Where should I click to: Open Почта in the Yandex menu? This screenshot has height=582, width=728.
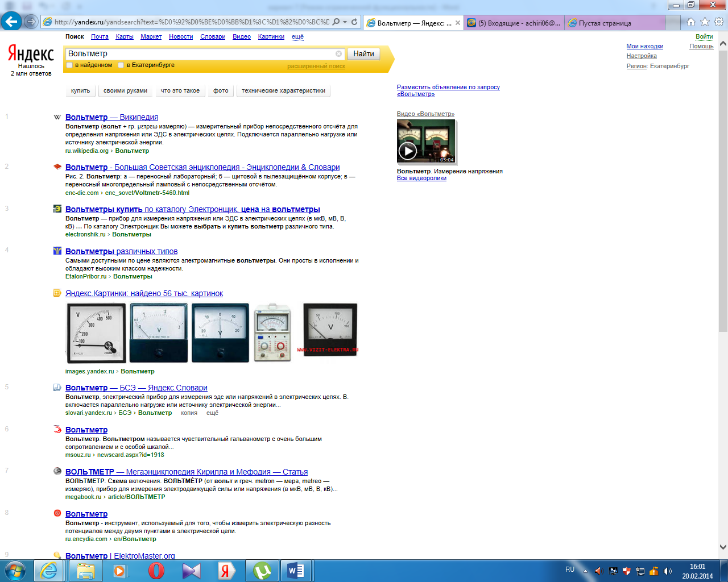(100, 36)
